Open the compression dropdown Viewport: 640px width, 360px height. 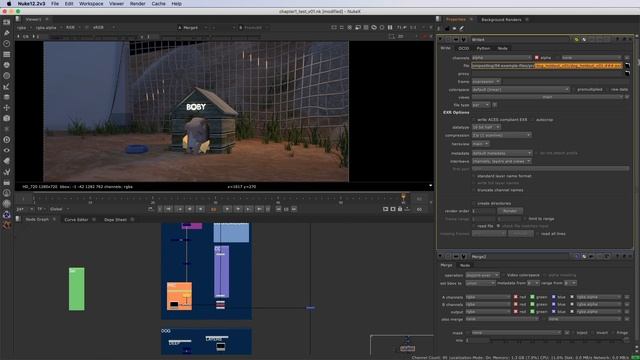click(502, 135)
